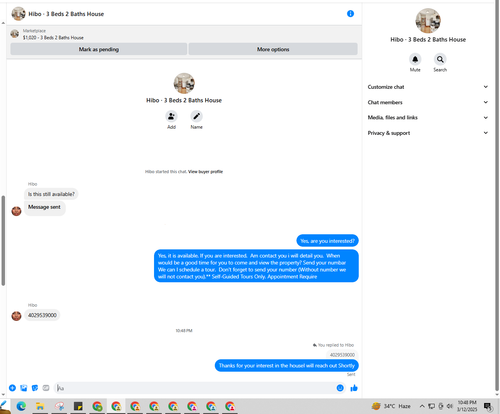Click the chat scrollbar on the left

point(3,240)
